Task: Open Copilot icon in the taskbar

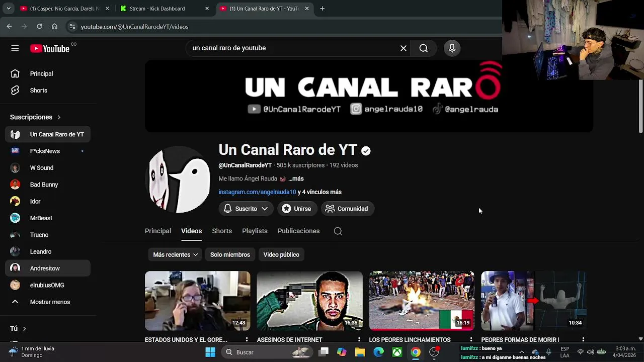Action: tap(342, 352)
